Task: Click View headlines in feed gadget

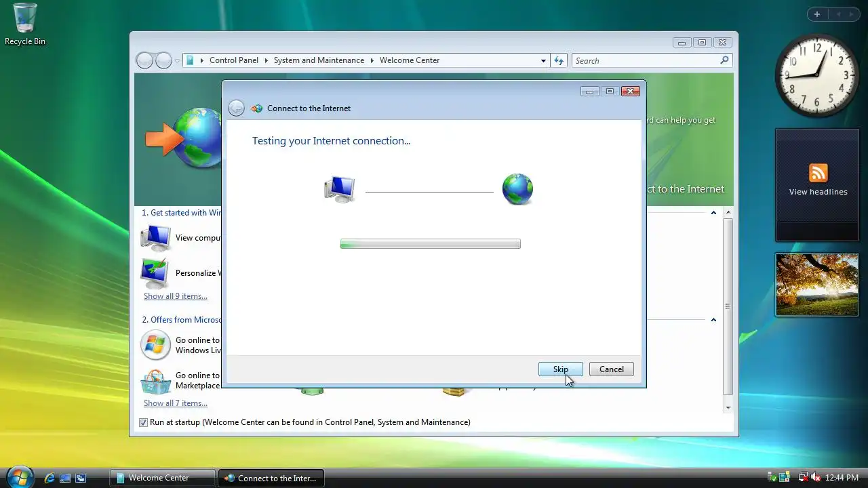Action: (818, 192)
